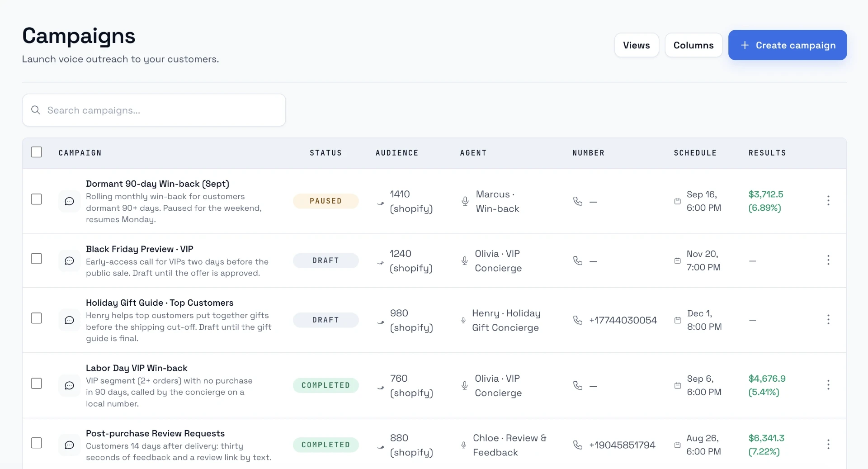Check the Black Friday Preview · VIP row

(x=37, y=259)
